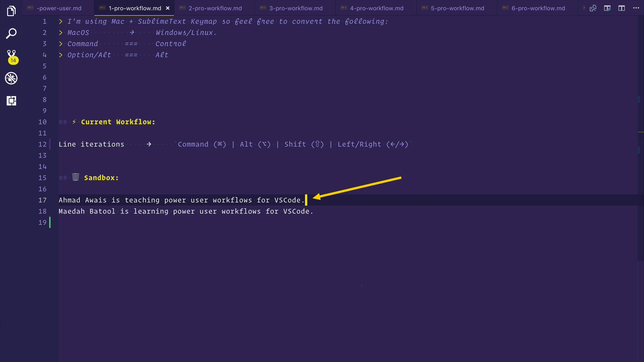Image resolution: width=644 pixels, height=362 pixels.
Task: Click the word 'Control' on line 3
Action: tap(171, 44)
